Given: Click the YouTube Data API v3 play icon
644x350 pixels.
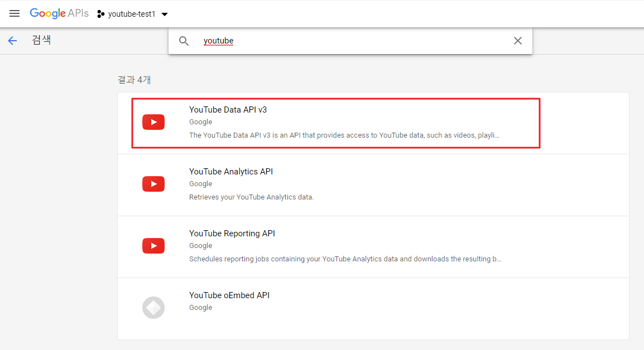Looking at the screenshot, I should tap(153, 122).
